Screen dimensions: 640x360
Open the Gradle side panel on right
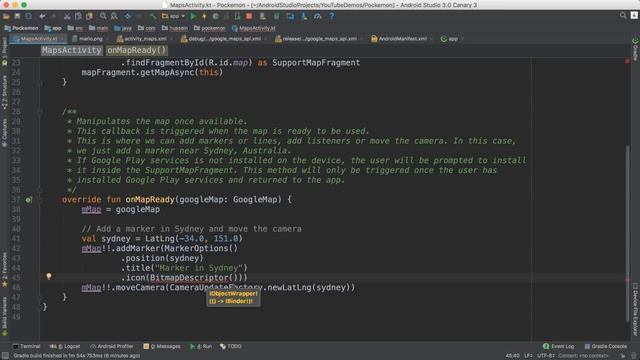tap(635, 49)
